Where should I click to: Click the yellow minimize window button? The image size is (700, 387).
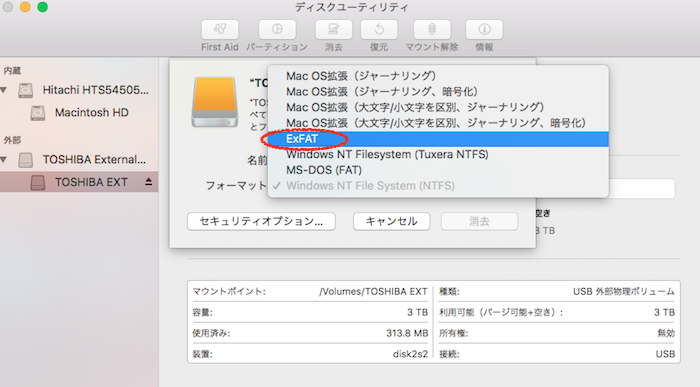coord(25,7)
